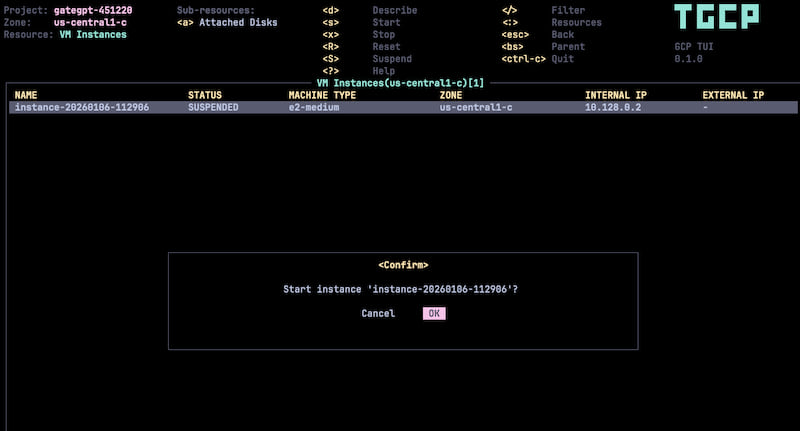800x431 pixels.
Task: Click the <d> key hint
Action: tap(331, 10)
